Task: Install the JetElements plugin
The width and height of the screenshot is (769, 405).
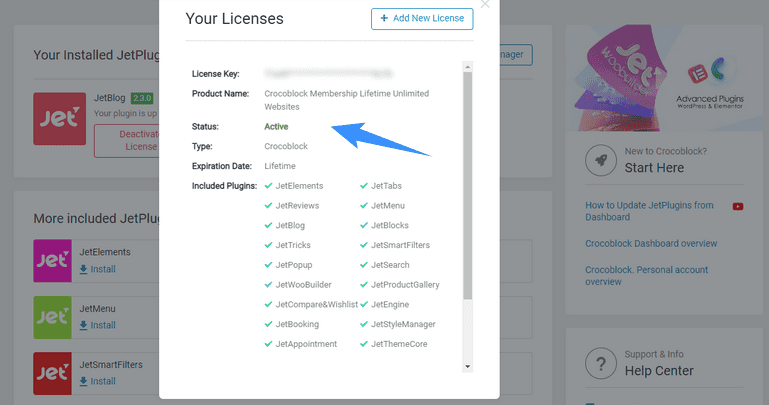Action: coord(98,270)
